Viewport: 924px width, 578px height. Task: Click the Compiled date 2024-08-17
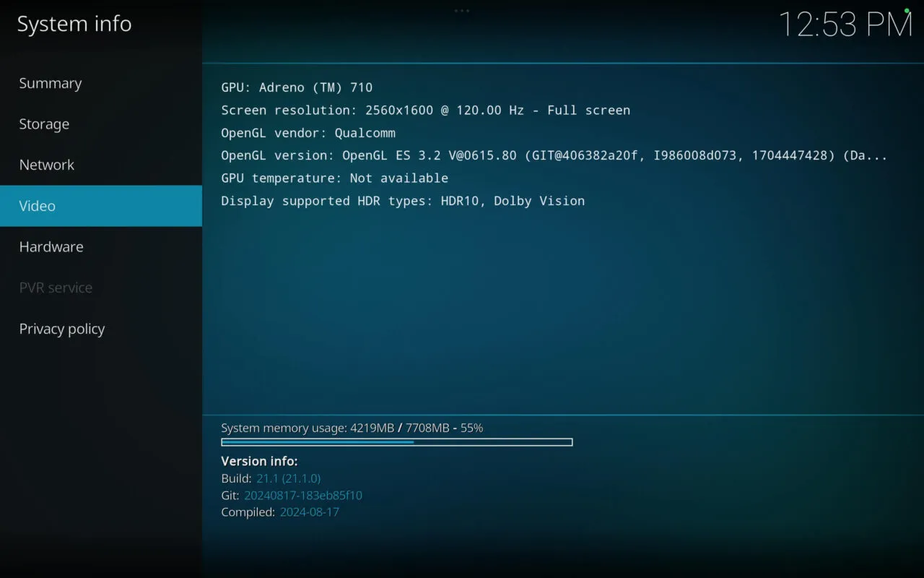pyautogui.click(x=310, y=512)
